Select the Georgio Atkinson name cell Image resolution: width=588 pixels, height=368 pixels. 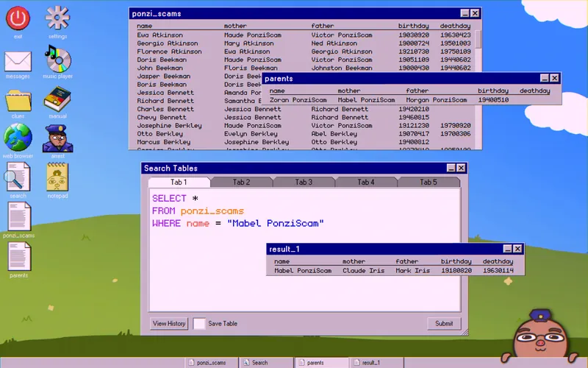(168, 43)
